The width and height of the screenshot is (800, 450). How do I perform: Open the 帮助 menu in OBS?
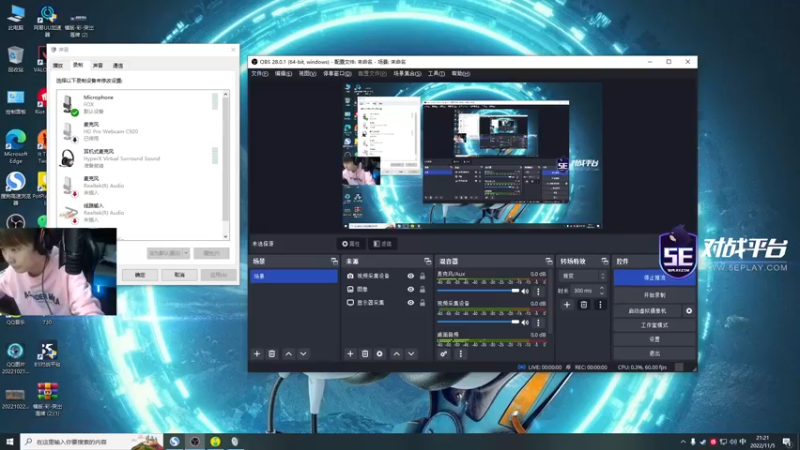460,74
